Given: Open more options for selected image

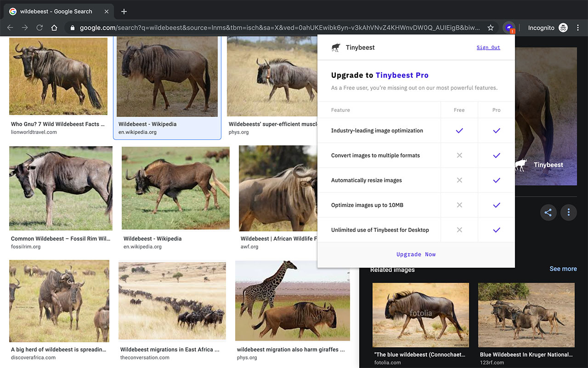Looking at the screenshot, I should point(569,213).
